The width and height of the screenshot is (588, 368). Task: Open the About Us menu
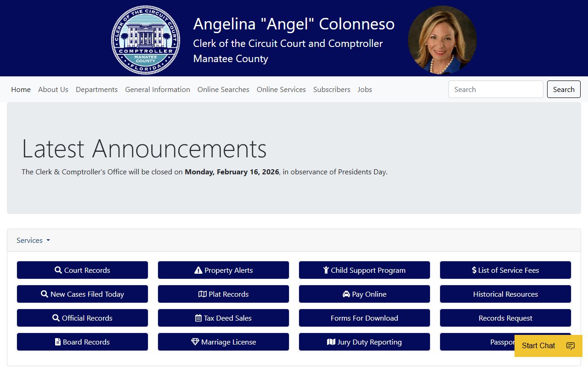53,89
